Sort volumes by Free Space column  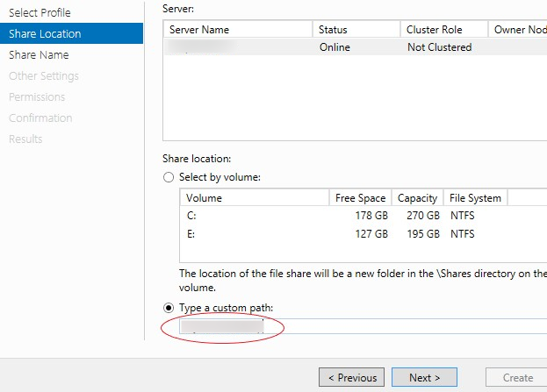point(361,198)
